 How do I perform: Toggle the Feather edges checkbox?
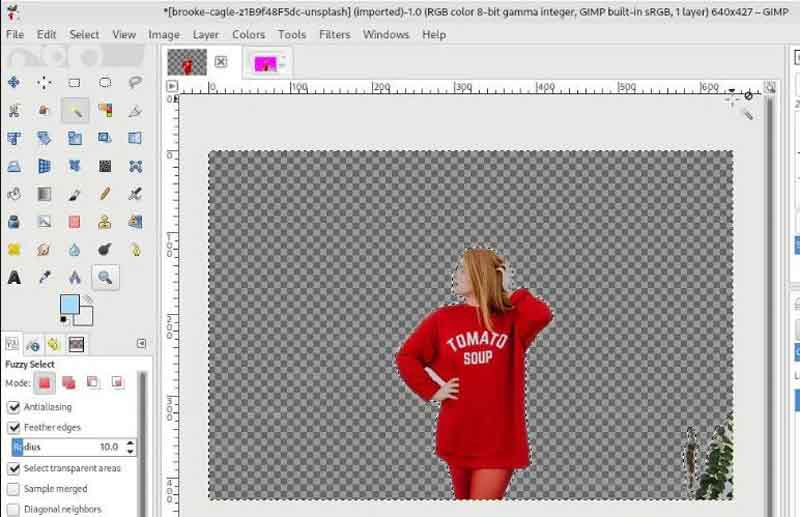click(x=14, y=427)
